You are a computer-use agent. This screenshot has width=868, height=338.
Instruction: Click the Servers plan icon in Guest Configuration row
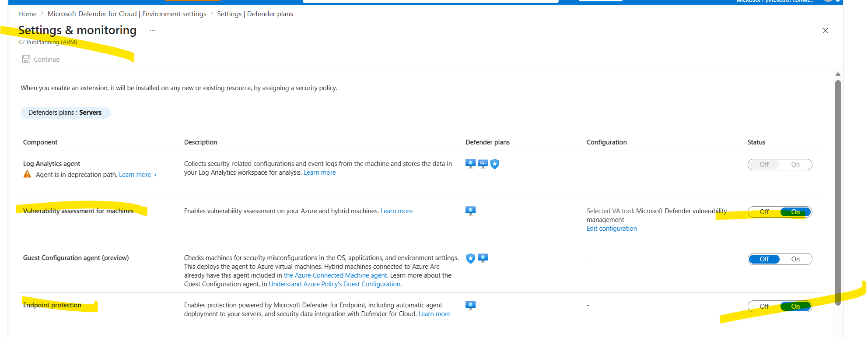[483, 258]
